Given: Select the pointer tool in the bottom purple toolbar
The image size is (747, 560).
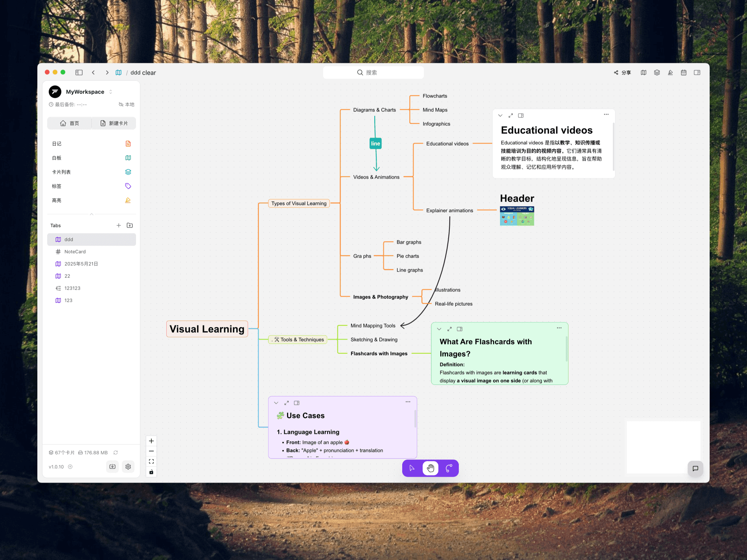Looking at the screenshot, I should (x=411, y=468).
